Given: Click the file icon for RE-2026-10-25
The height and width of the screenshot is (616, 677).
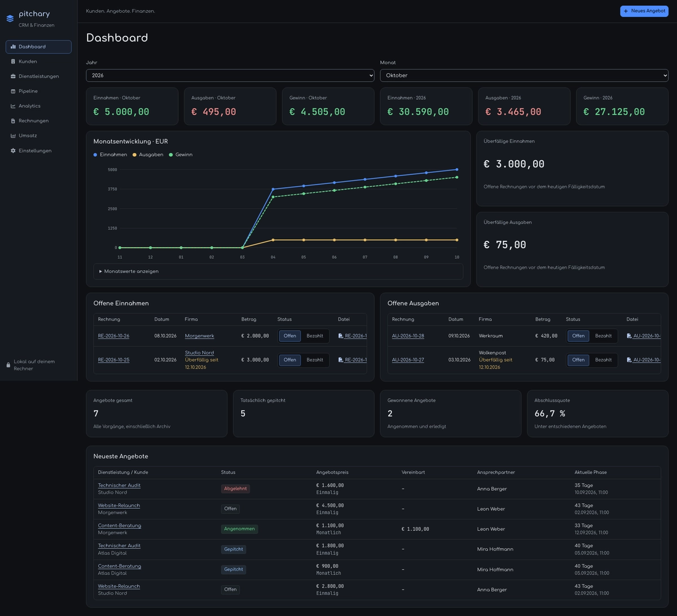Looking at the screenshot, I should pos(341,360).
